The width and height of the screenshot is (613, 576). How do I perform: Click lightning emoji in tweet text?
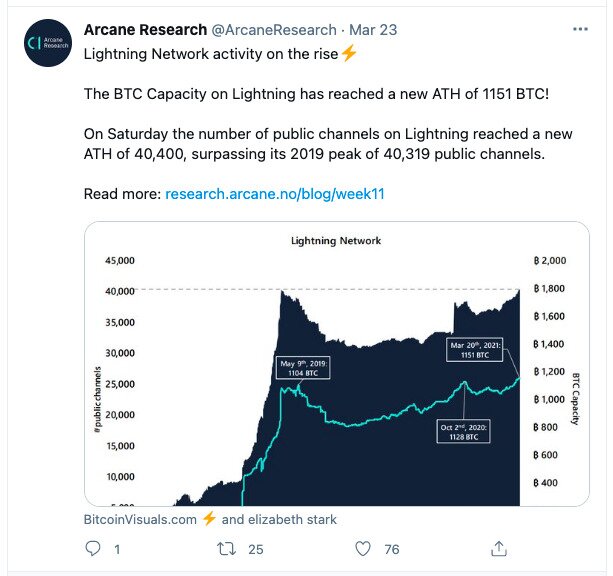pyautogui.click(x=348, y=53)
